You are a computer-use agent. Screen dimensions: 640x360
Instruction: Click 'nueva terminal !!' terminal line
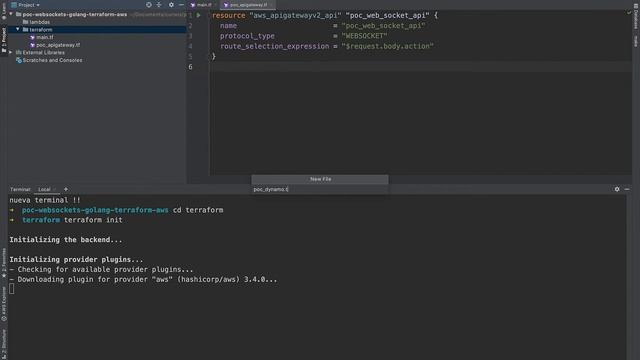[45, 200]
